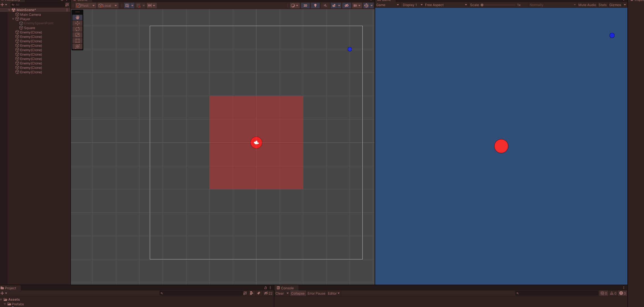Toggle grid visibility icon in Scene toolbar

click(127, 6)
